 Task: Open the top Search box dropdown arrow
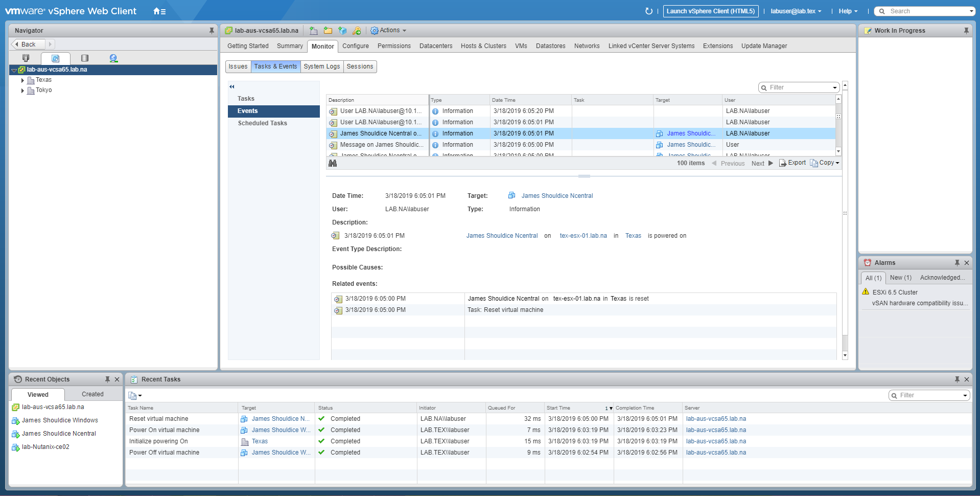click(x=971, y=11)
